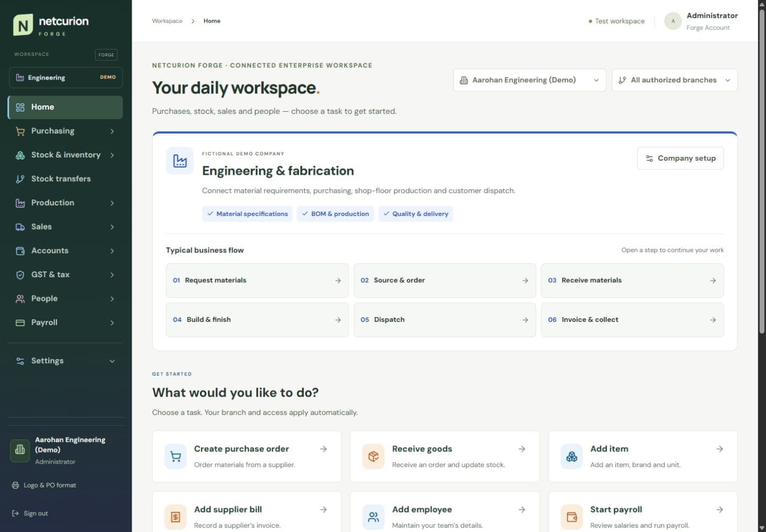Click the Purchasing cart icon in sidebar
766x532 pixels.
point(20,131)
